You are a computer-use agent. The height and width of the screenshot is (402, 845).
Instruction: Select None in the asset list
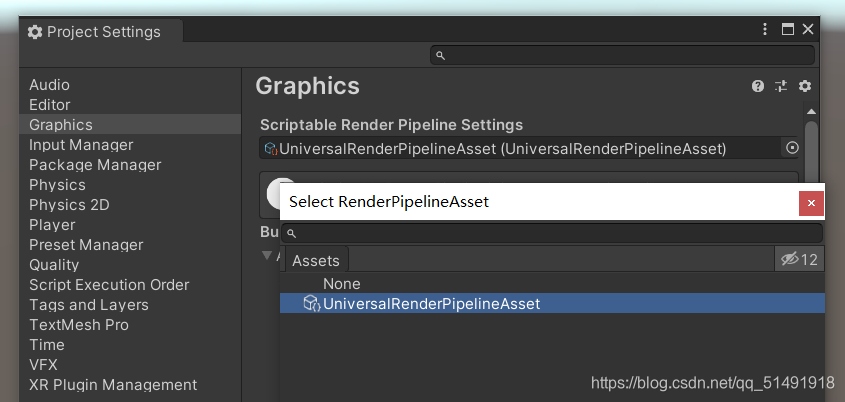pos(552,283)
